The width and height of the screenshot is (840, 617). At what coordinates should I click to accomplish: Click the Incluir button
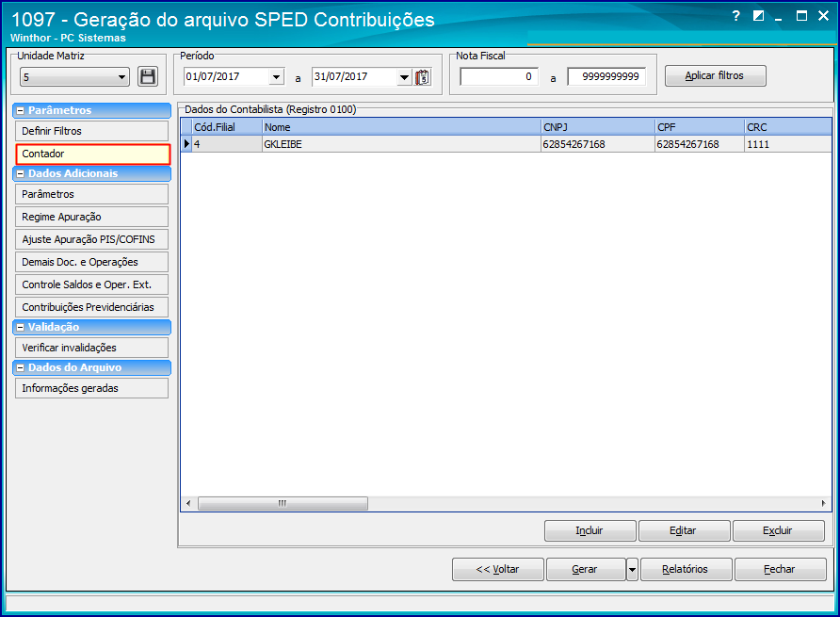point(590,530)
